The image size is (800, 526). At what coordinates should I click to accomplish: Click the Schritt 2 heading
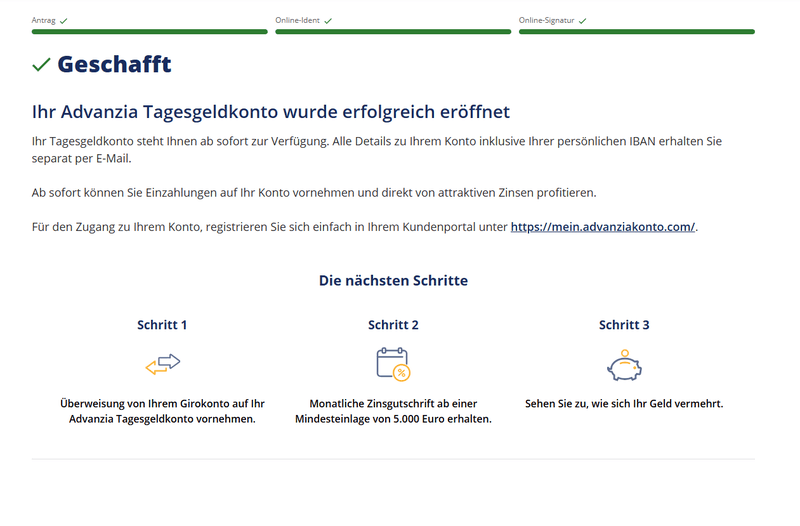tap(393, 325)
